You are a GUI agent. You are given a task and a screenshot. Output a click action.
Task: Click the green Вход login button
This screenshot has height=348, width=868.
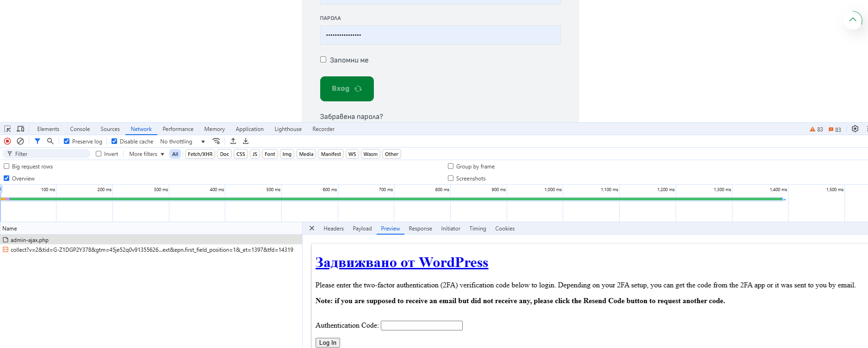pyautogui.click(x=347, y=88)
